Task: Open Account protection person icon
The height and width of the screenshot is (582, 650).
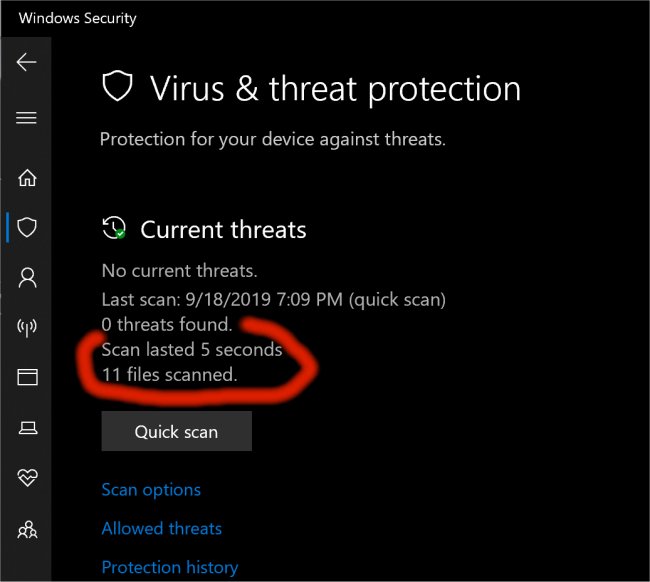Action: 27,277
